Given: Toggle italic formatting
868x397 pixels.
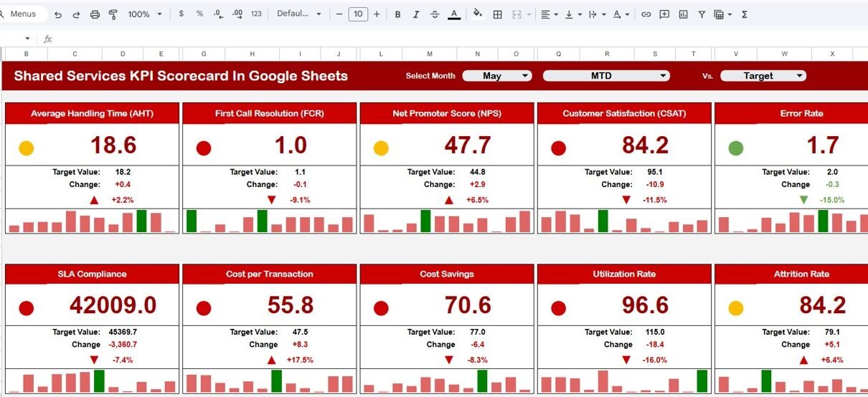Looking at the screenshot, I should click(416, 14).
